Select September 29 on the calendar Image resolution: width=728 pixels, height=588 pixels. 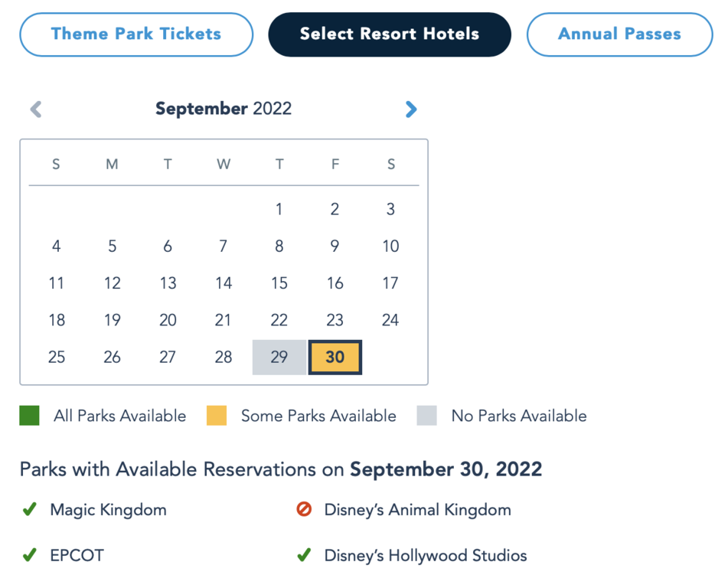pyautogui.click(x=279, y=358)
